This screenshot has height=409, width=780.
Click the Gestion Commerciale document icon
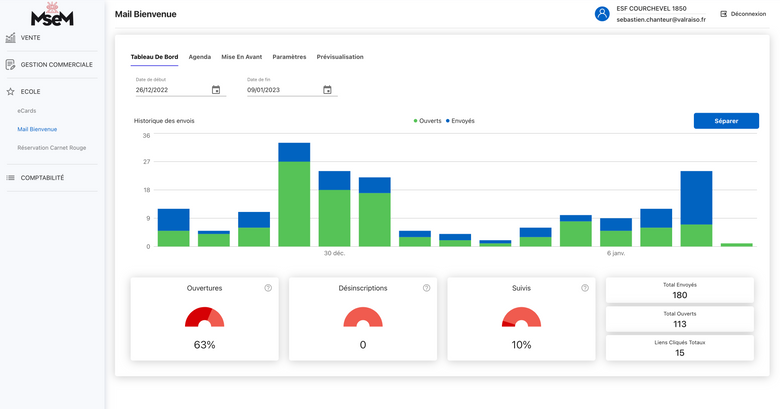10,65
